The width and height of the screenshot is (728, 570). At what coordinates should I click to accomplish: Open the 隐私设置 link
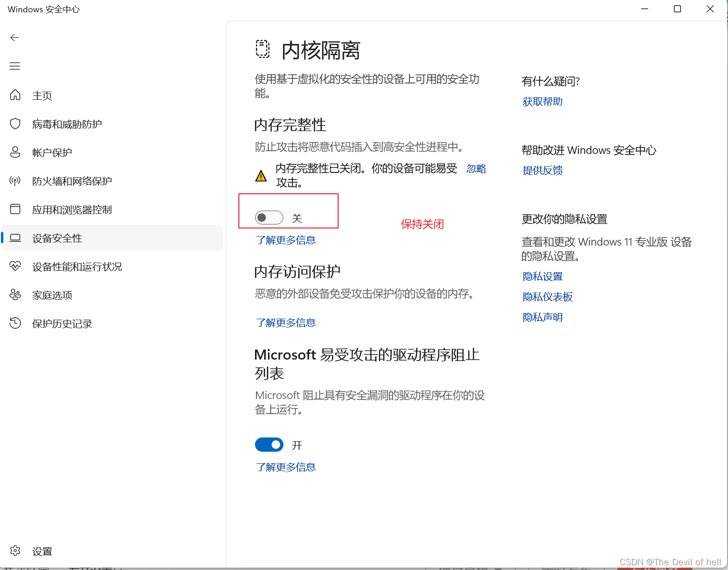(542, 276)
